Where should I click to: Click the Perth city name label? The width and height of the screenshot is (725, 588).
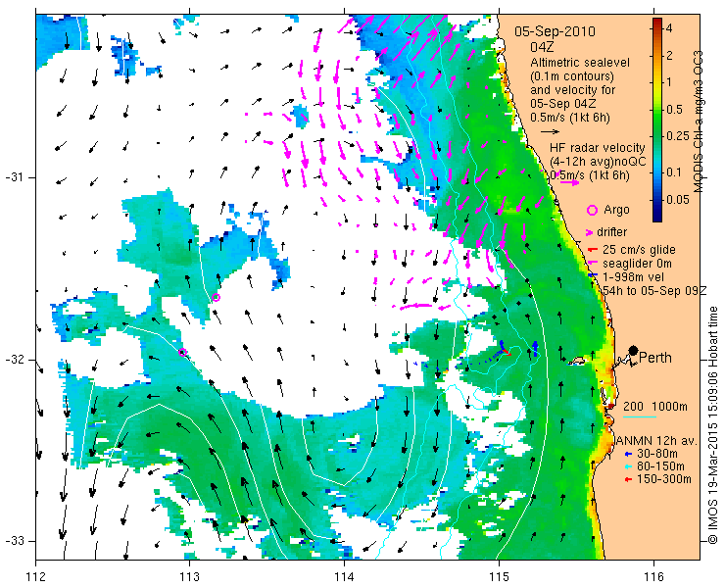pos(655,358)
